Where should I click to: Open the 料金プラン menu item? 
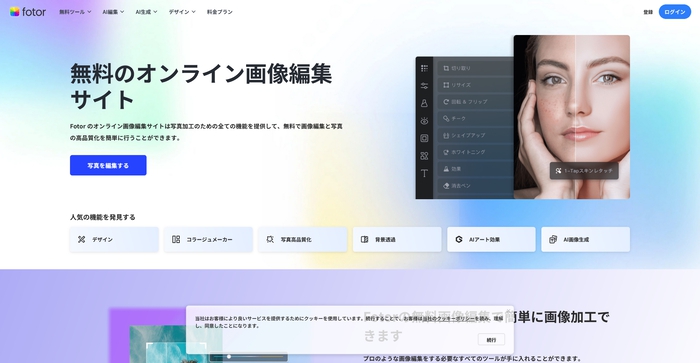tap(220, 12)
